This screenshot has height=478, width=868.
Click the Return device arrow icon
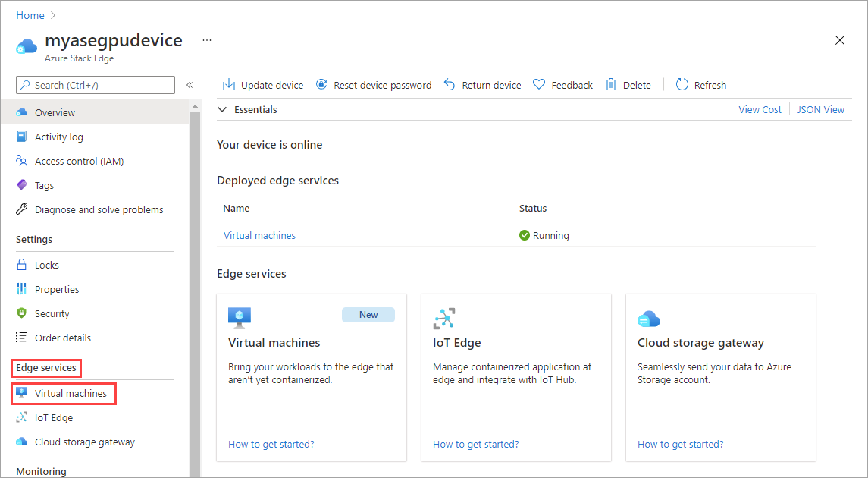[x=450, y=85]
